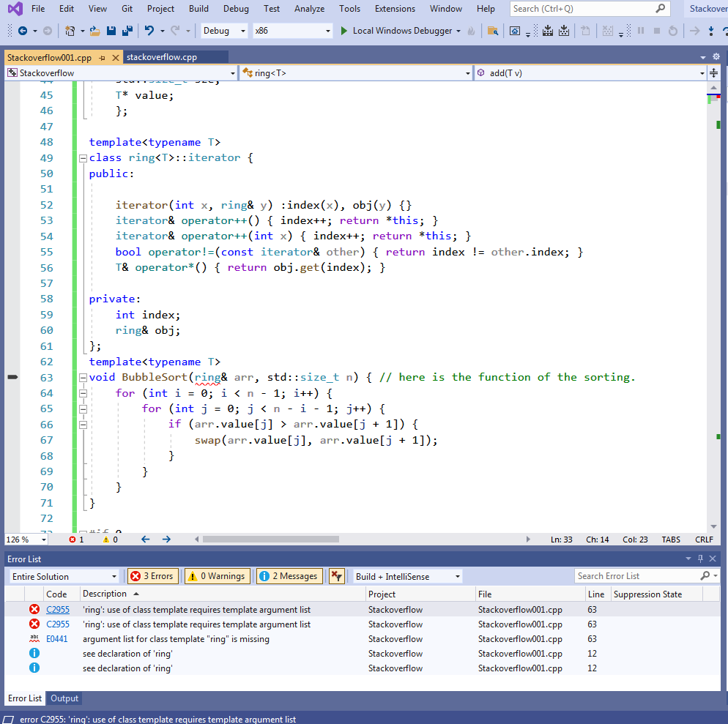The image size is (728, 724).
Task: Click the Undo arrow icon
Action: coord(149,31)
